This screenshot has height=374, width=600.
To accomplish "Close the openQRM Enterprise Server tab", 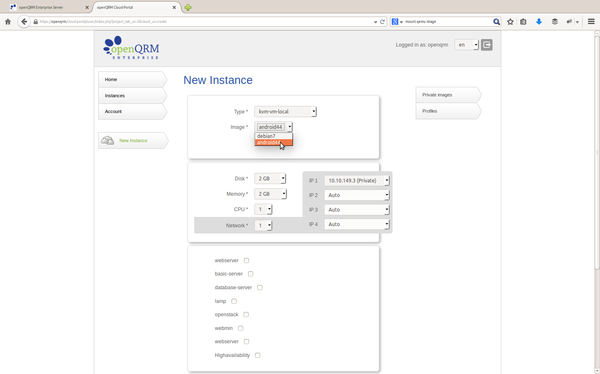I will [87, 7].
